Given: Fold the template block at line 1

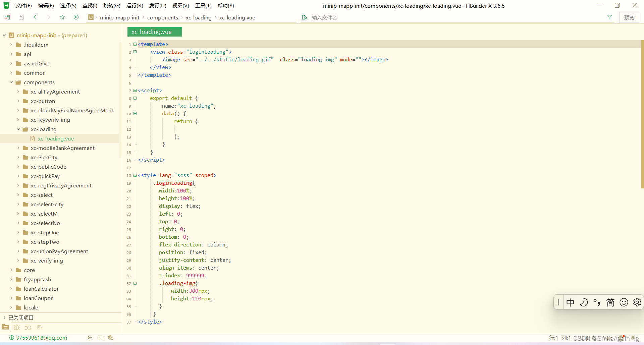Looking at the screenshot, I should point(135,44).
